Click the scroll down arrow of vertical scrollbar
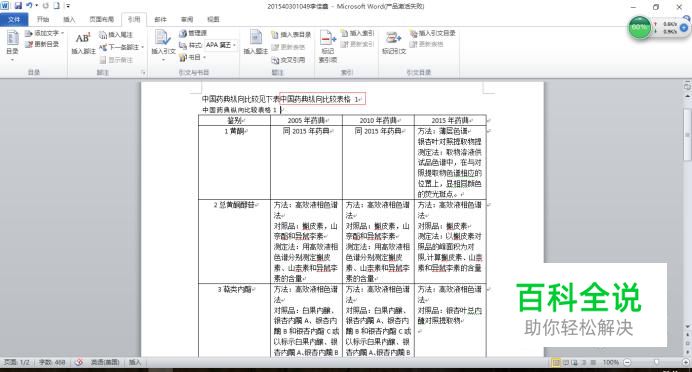The image size is (692, 372). coord(687,327)
